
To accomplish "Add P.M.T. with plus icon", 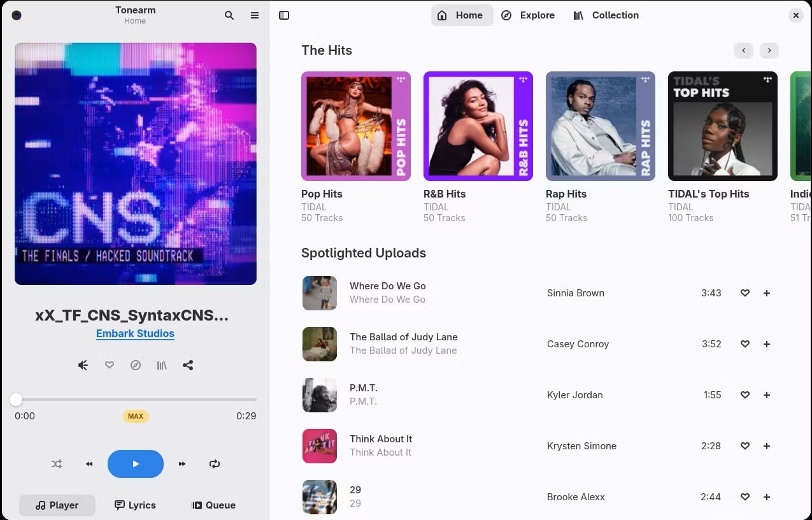I will point(767,395).
